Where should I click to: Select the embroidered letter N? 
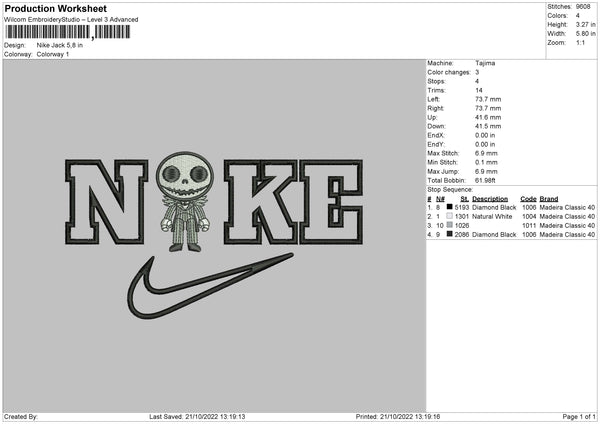(x=106, y=202)
